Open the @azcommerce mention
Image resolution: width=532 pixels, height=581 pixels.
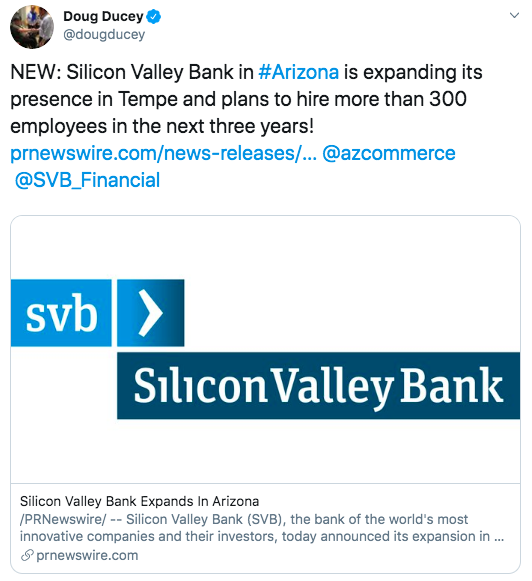389,153
